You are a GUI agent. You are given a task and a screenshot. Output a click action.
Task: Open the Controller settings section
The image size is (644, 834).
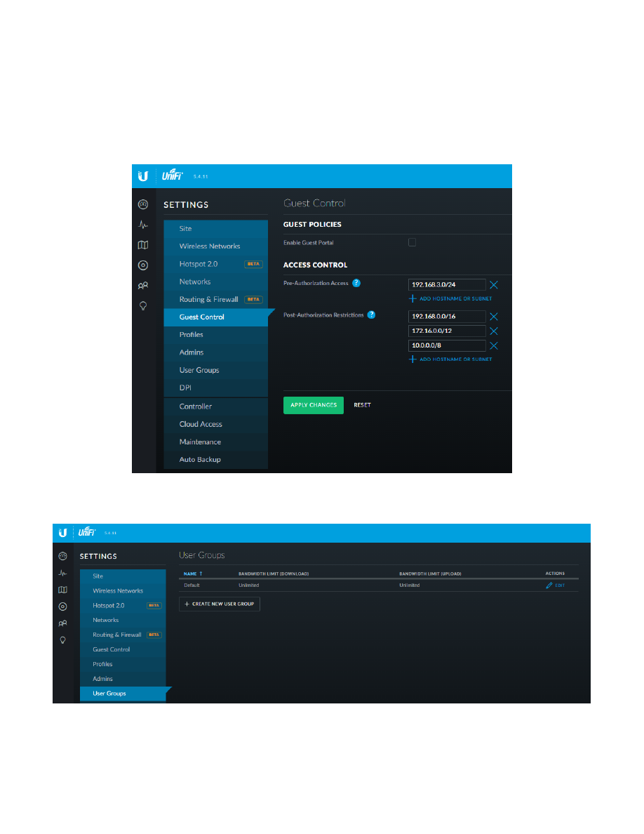click(x=196, y=406)
